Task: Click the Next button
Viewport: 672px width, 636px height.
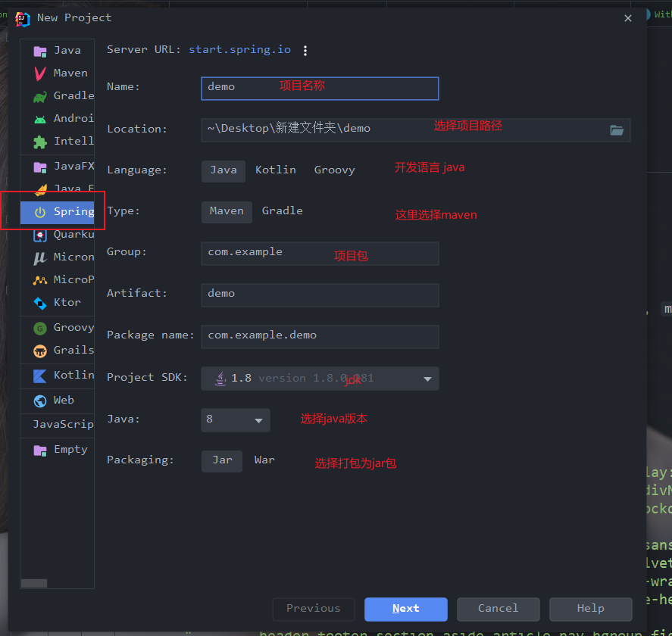Action: pos(406,609)
